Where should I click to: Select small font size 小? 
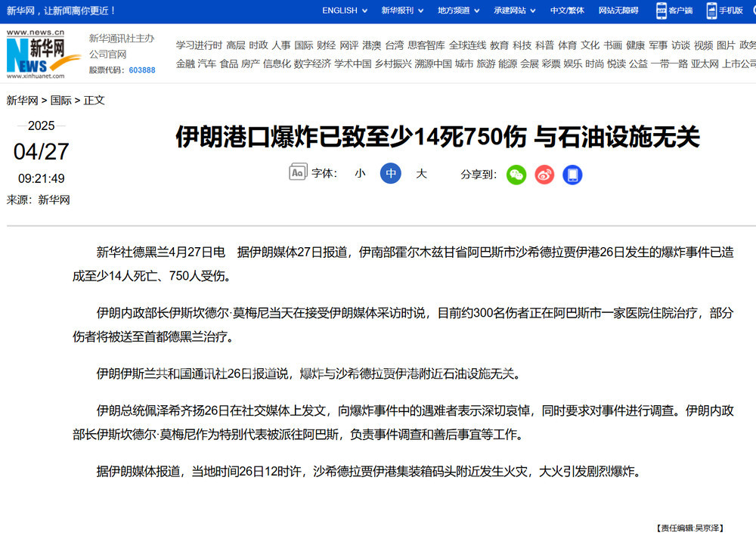360,174
